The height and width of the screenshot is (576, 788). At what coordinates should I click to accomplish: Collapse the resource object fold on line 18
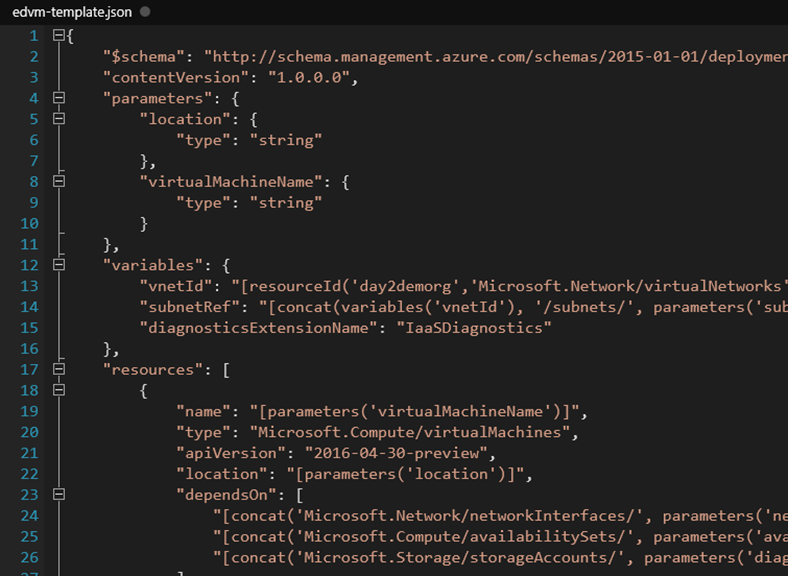[x=58, y=390]
